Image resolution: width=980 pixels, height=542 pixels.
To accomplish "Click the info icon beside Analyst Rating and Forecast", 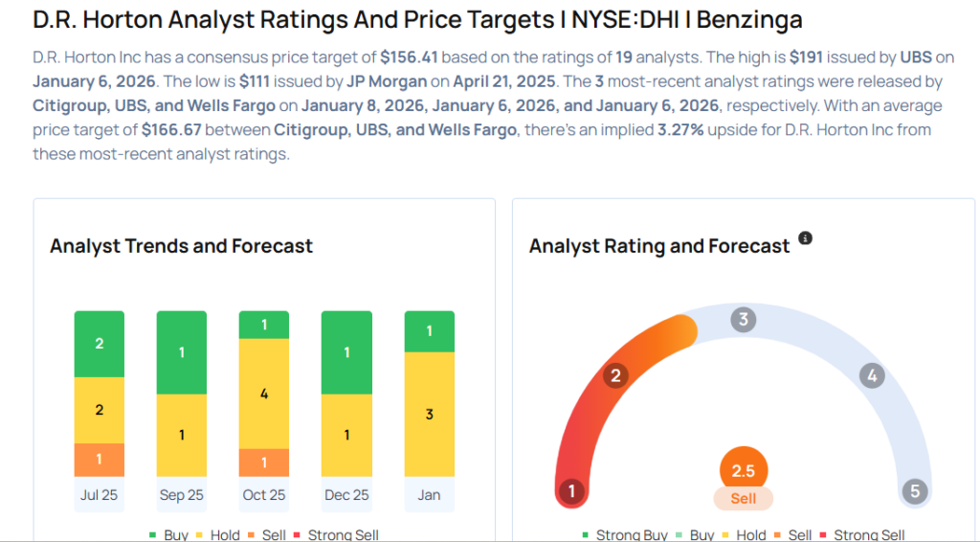I will click(x=805, y=237).
